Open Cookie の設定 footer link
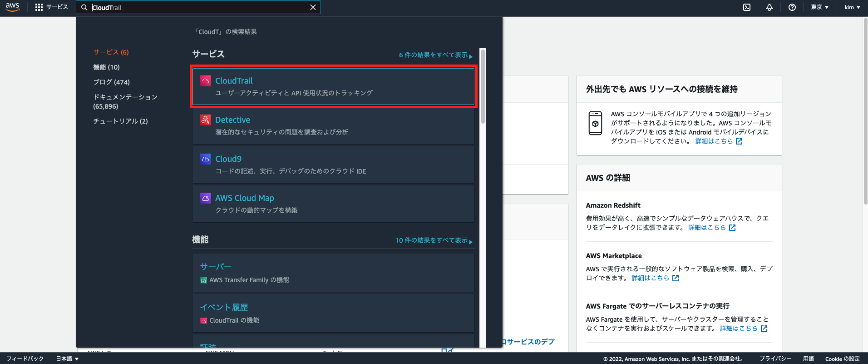 click(x=842, y=359)
